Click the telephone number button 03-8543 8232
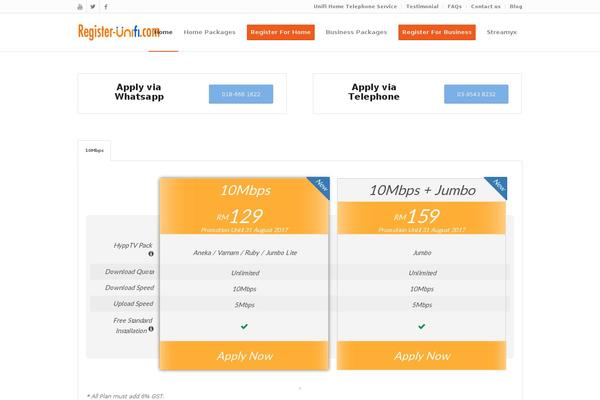 point(476,94)
